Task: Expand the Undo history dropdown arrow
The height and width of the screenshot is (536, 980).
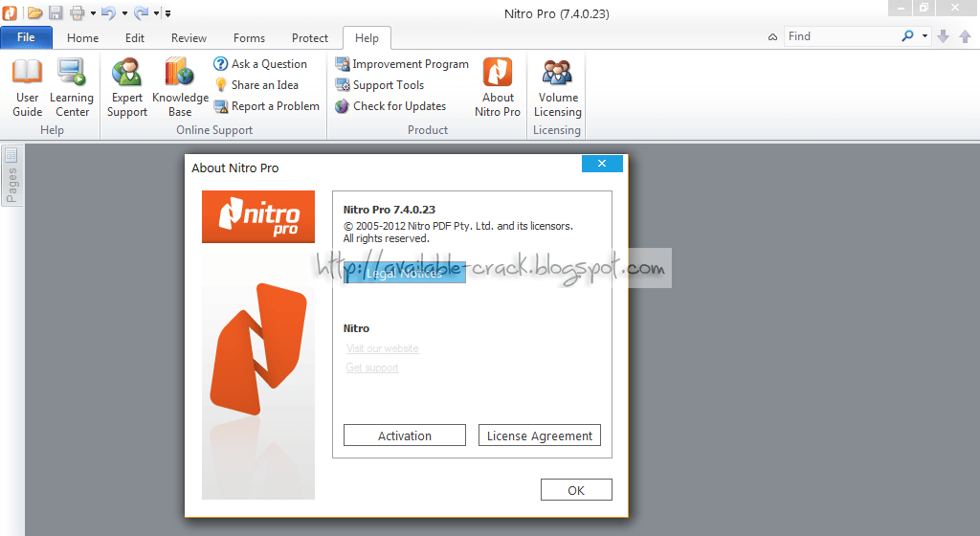Action: pos(124,13)
